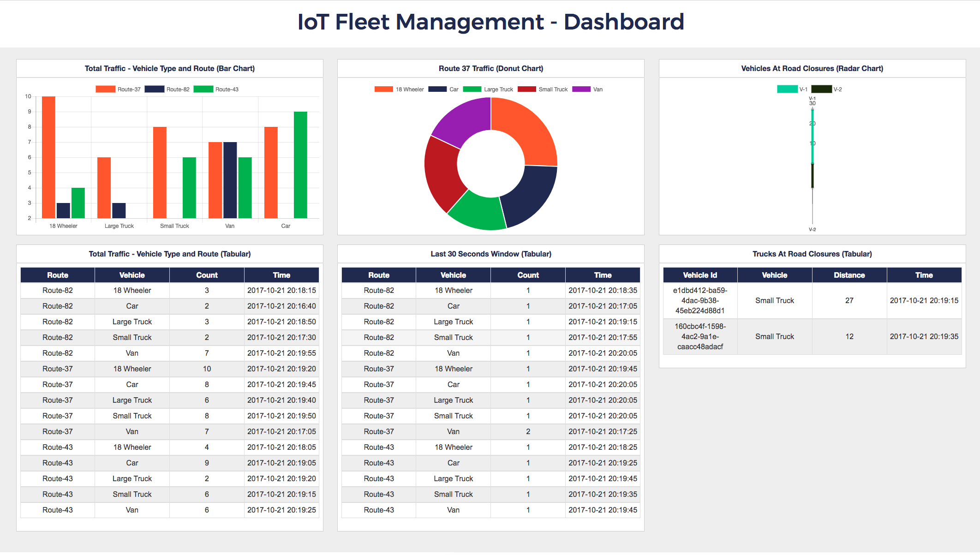Sort by the Distance column in Trucks table
This screenshot has width=980, height=555.
(x=849, y=275)
